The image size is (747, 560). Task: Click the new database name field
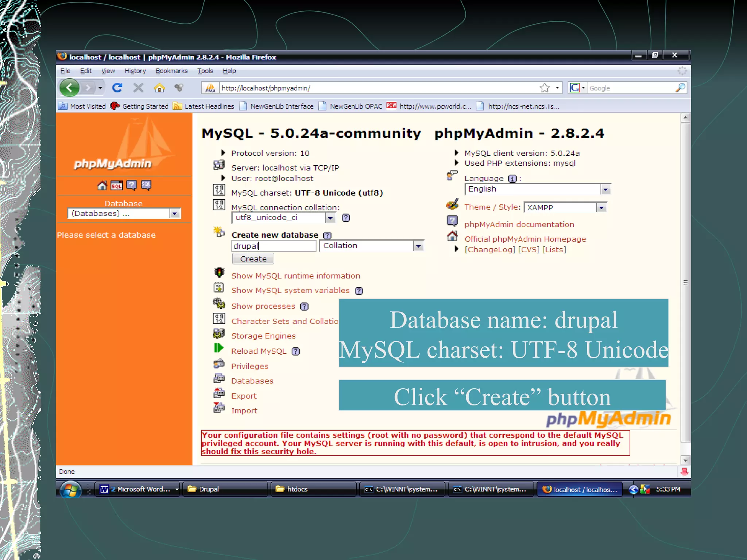pos(274,246)
